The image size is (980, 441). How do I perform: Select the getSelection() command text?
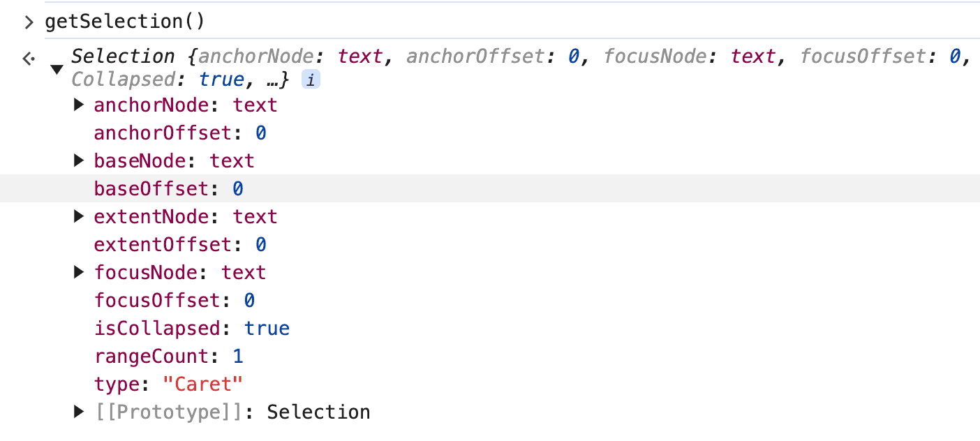[x=124, y=22]
